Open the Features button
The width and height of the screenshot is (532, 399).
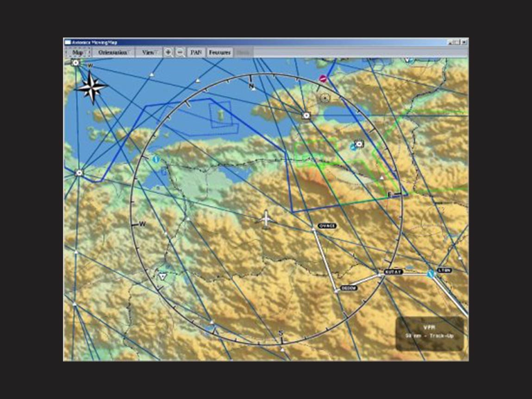[x=219, y=52]
